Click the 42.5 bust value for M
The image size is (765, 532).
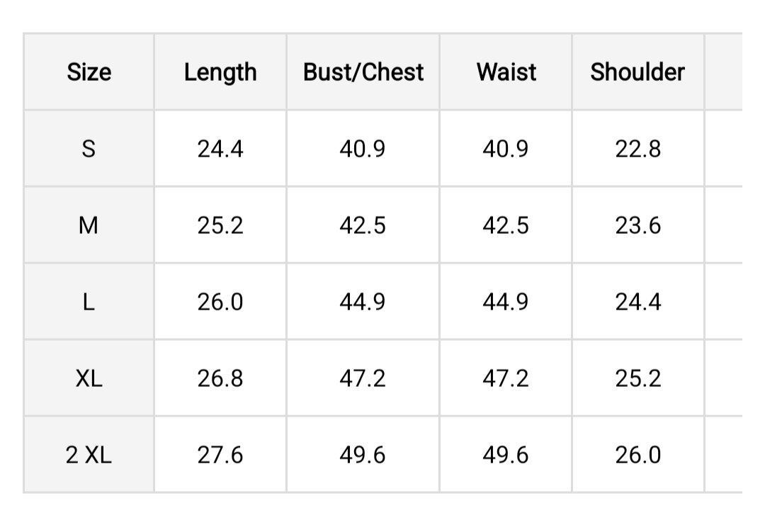[363, 225]
